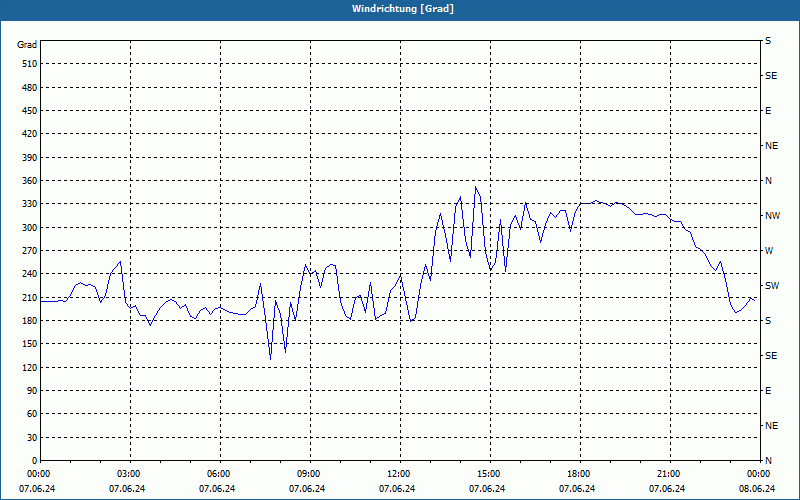Click the 450 y-axis value

click(x=30, y=111)
